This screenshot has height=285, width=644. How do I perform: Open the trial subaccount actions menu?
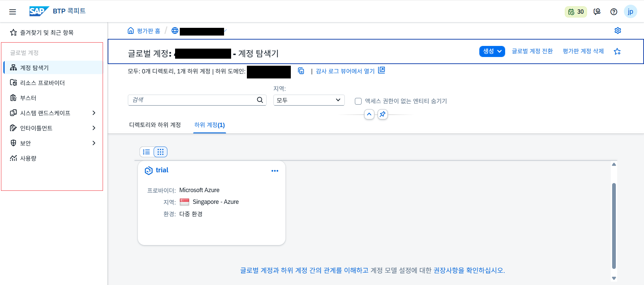coord(275,171)
